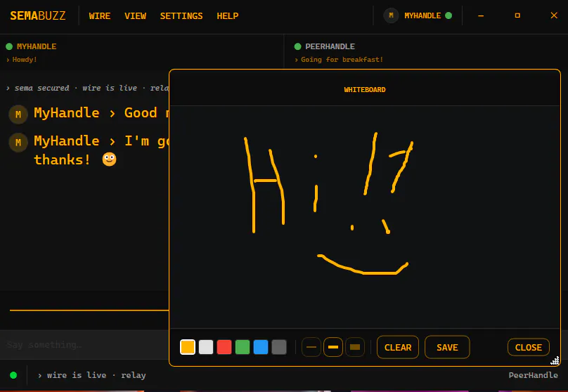The image size is (568, 392).
Task: Click green dot beside MYHANDLE panel
Action: [x=9, y=46]
